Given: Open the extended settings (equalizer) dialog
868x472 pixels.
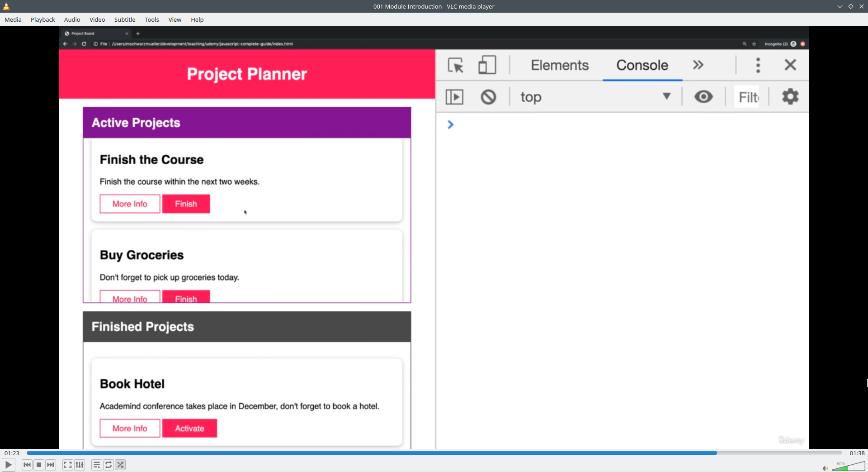Looking at the screenshot, I should tap(80, 465).
